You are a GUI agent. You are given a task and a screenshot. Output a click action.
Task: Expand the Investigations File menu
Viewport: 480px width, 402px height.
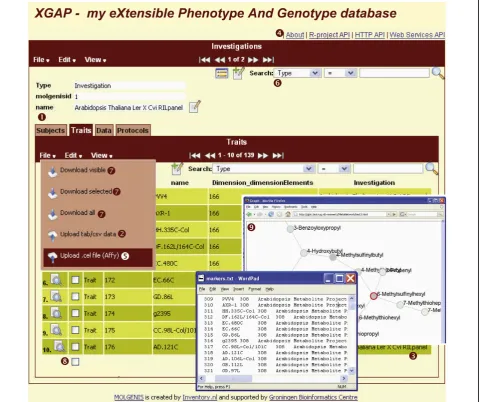click(x=41, y=60)
